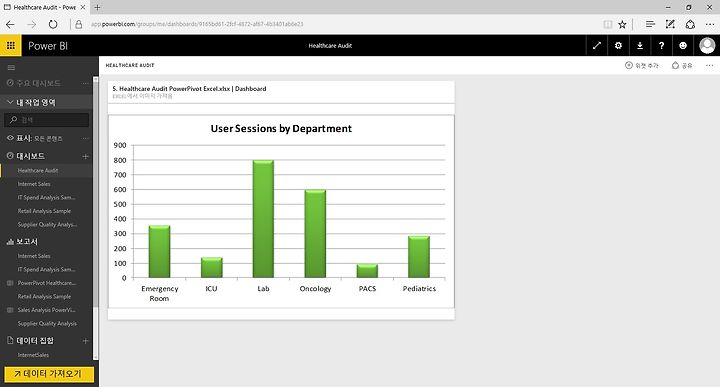Collapse the 내 작업 영역 workspace chevron
The width and height of the screenshot is (720, 387).
(x=10, y=102)
